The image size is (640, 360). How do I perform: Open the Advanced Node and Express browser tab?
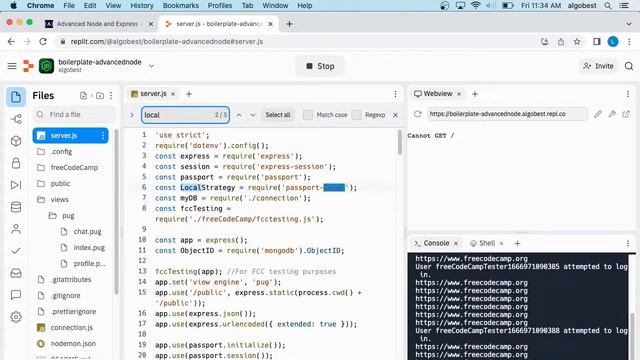[97, 24]
